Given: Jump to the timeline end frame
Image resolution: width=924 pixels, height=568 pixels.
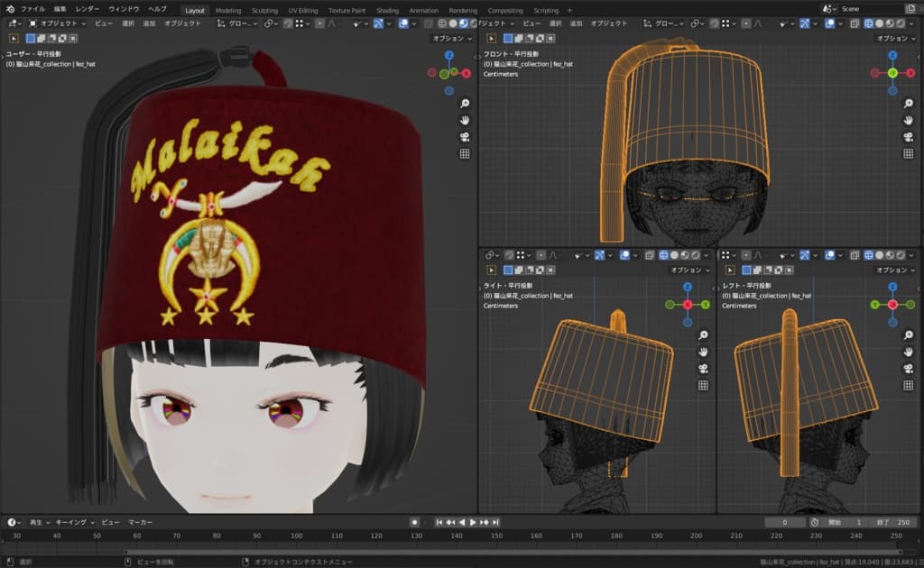Looking at the screenshot, I should coord(494,522).
